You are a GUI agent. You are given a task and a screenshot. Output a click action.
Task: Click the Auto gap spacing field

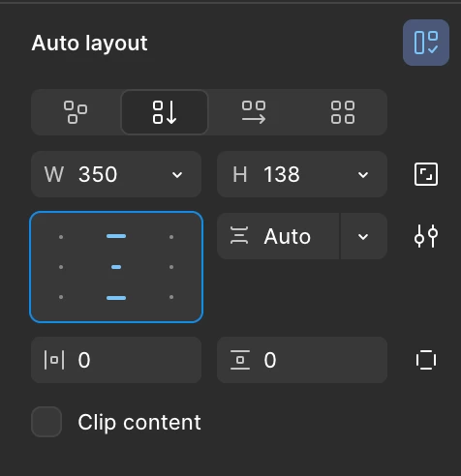tap(278, 236)
